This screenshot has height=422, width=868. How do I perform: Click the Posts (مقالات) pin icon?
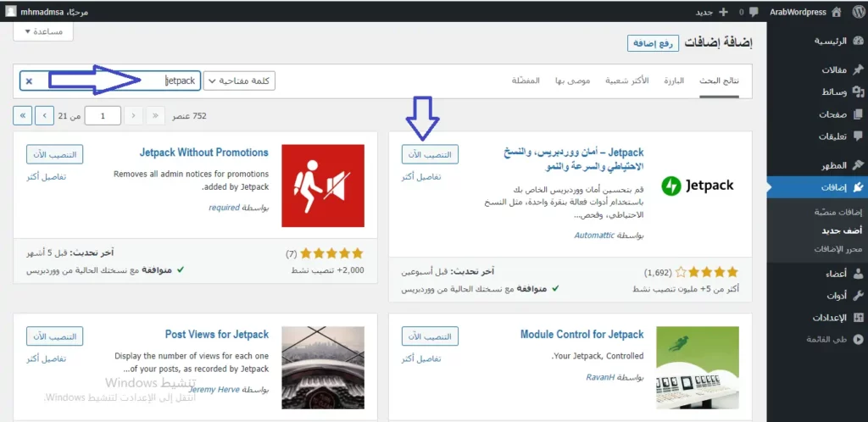pyautogui.click(x=858, y=70)
